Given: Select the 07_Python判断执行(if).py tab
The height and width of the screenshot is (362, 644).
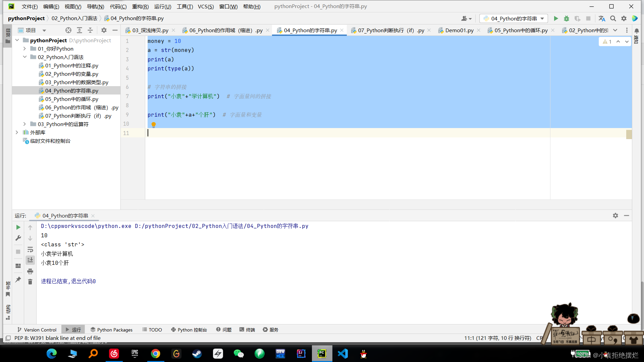Looking at the screenshot, I should pyautogui.click(x=388, y=30).
